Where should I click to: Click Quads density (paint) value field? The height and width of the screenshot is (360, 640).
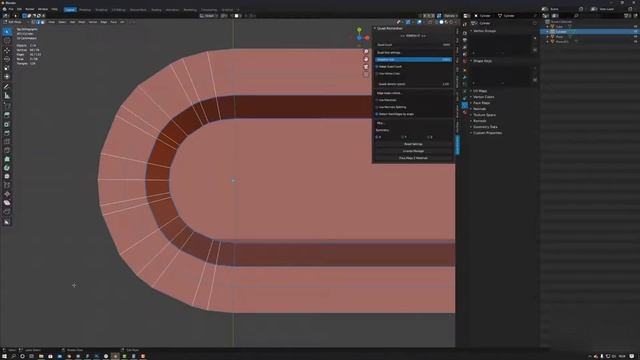click(x=413, y=84)
